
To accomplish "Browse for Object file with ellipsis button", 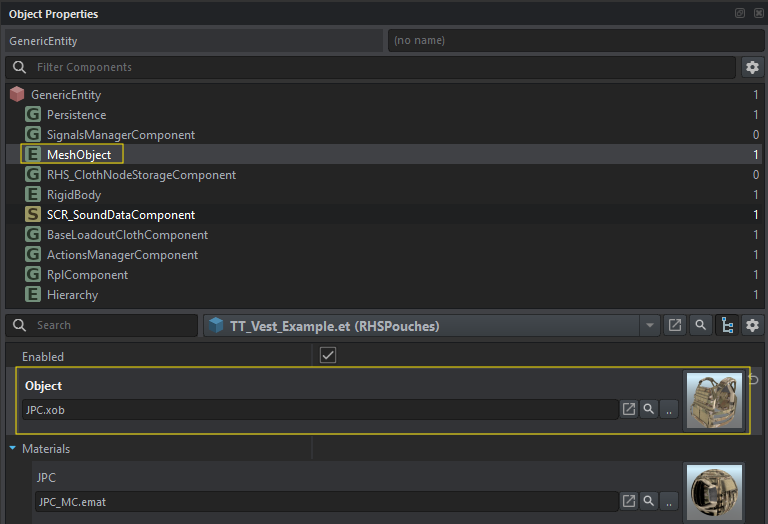I will [669, 409].
